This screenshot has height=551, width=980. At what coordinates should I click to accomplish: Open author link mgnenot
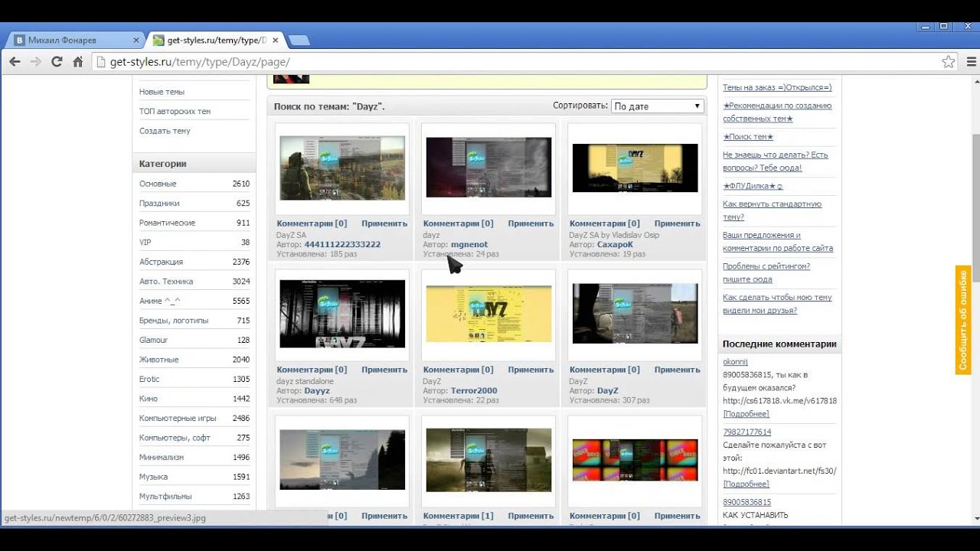(469, 244)
